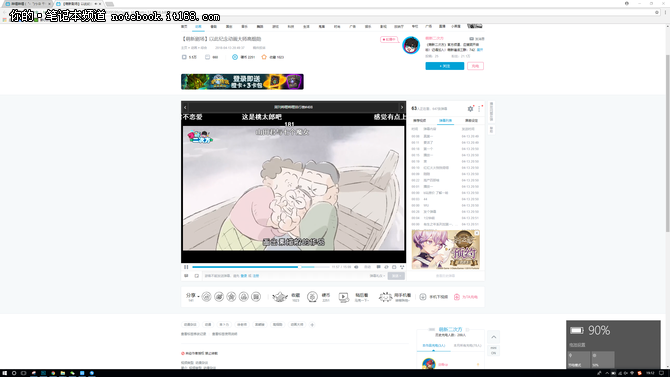Click the download phone video icon

(423, 297)
